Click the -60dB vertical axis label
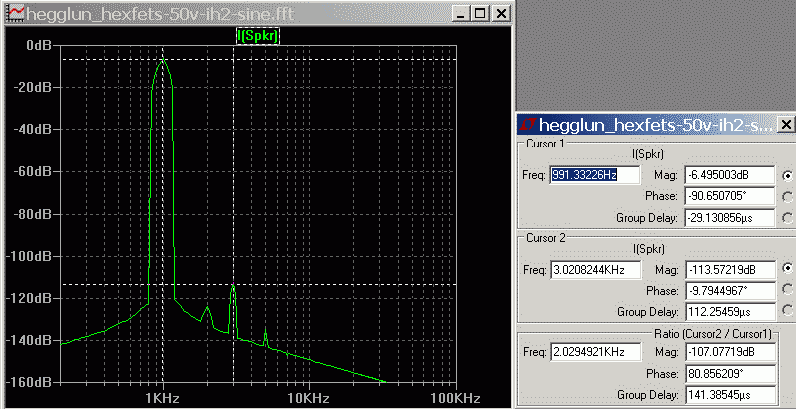Image resolution: width=796 pixels, height=409 pixels. (x=31, y=172)
